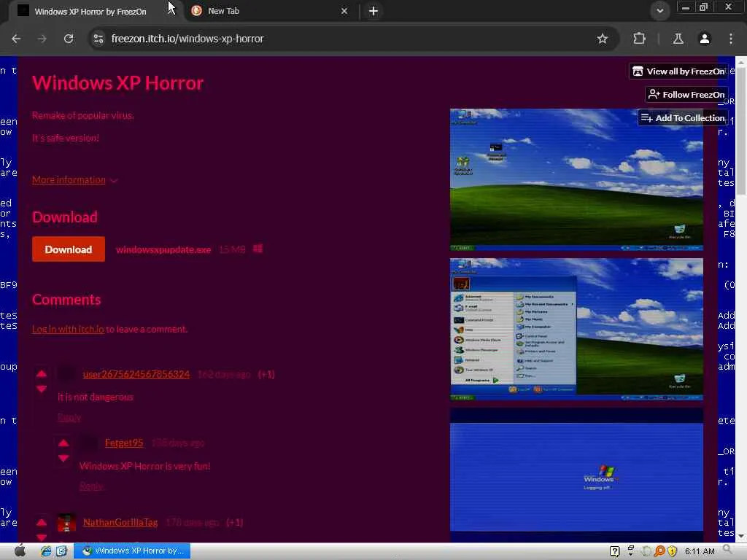Click the scrollbar down arrow

pyautogui.click(x=741, y=537)
